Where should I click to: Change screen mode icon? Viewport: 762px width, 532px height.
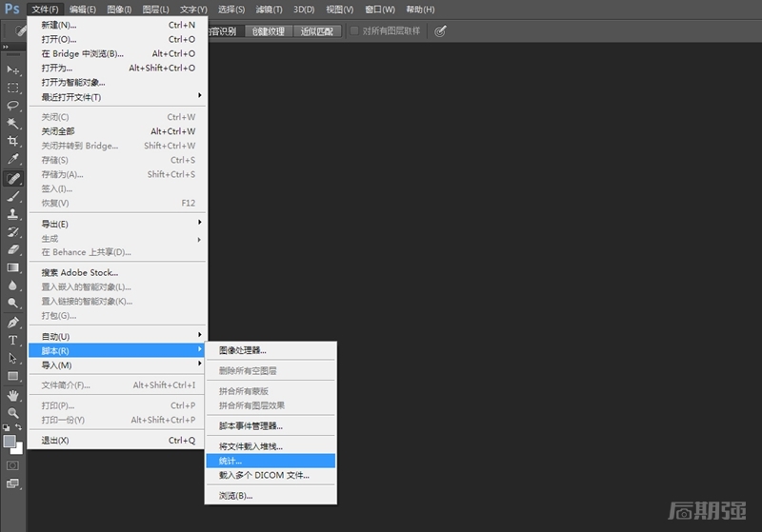pyautogui.click(x=12, y=483)
